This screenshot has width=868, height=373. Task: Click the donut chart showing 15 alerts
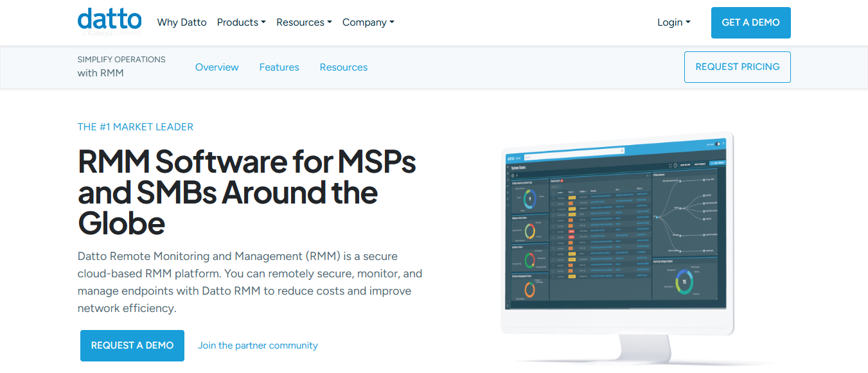685,282
